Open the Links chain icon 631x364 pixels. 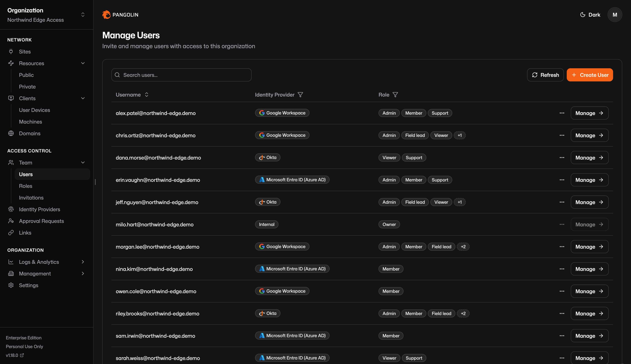(x=11, y=233)
